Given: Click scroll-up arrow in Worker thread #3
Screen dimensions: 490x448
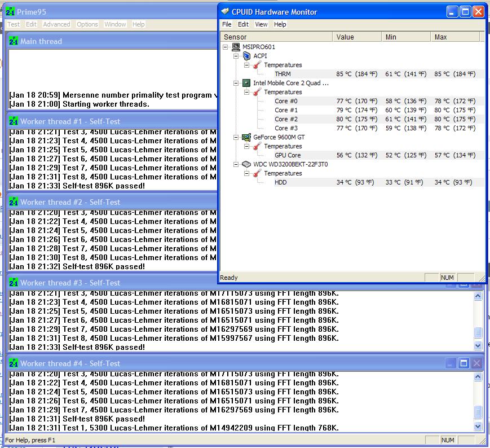Looking at the screenshot, I should click(x=478, y=296).
